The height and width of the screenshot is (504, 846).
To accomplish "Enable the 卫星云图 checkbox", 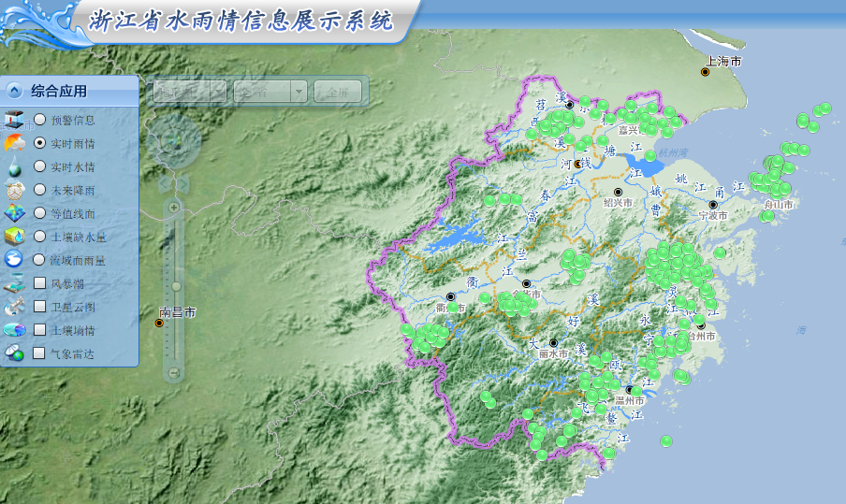I will click(x=39, y=307).
